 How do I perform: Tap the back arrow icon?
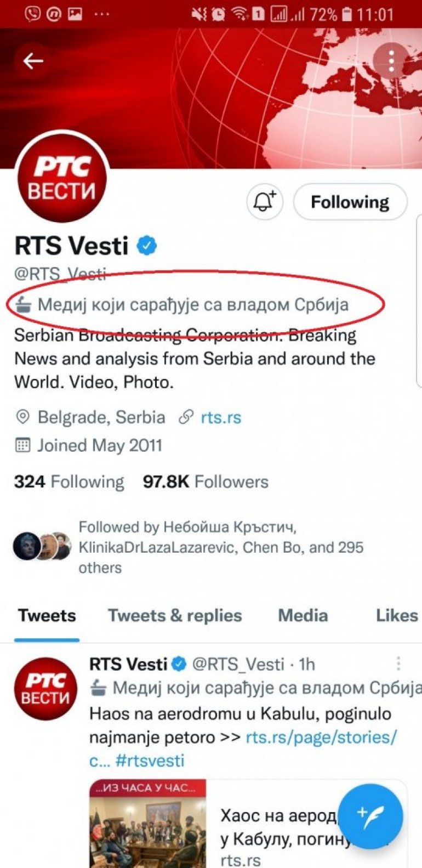pyautogui.click(x=33, y=61)
